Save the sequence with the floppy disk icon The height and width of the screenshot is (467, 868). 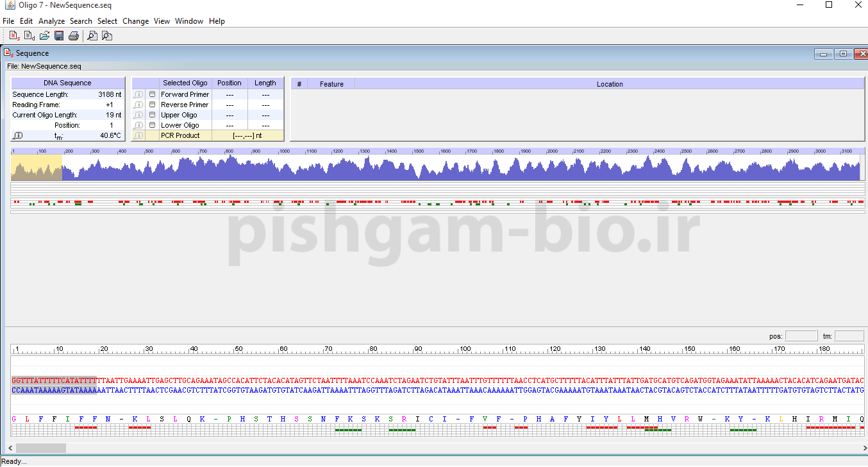coord(59,36)
